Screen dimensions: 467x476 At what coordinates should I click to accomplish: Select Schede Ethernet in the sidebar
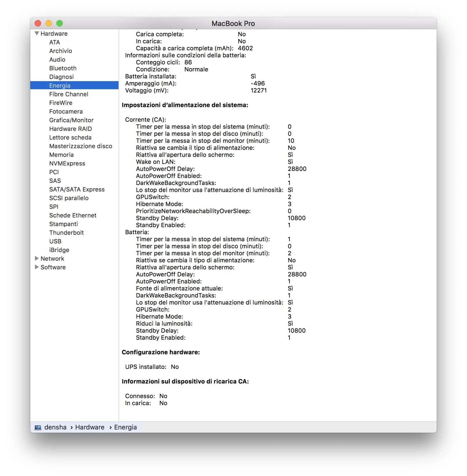point(73,215)
